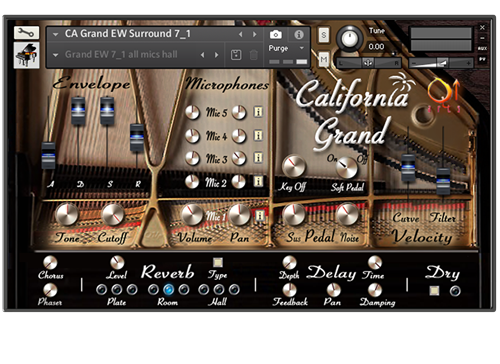Click the Chorus knob
500x364 pixels.
pos(50,263)
